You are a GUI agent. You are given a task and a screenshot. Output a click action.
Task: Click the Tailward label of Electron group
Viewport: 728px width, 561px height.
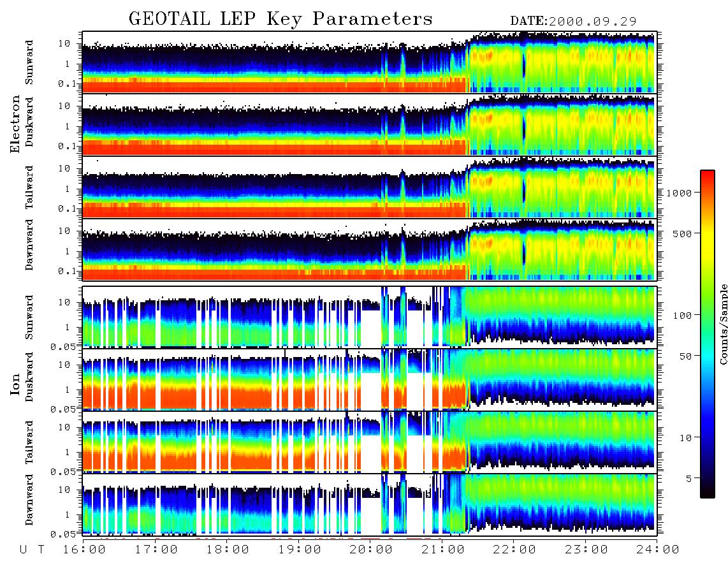pyautogui.click(x=29, y=187)
